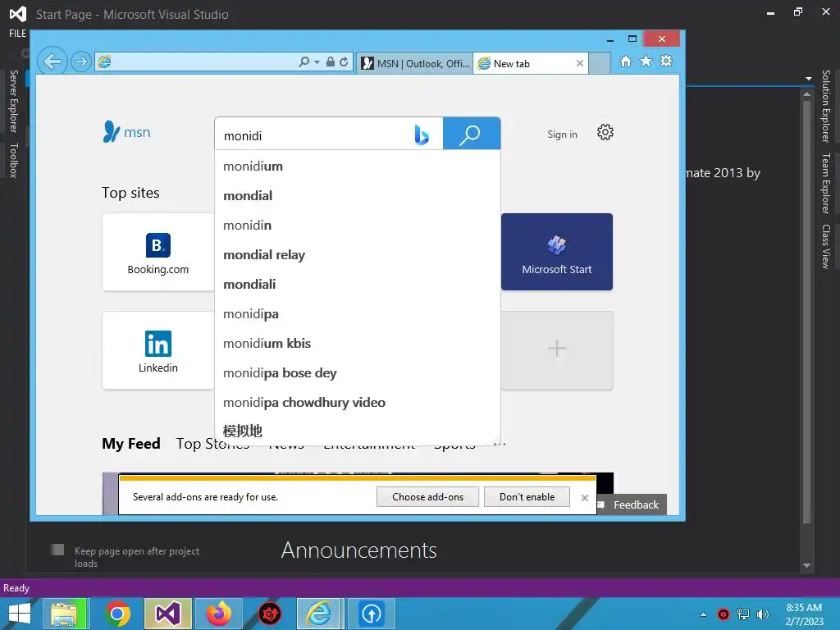Close the New tab tab
Image resolution: width=840 pixels, height=630 pixels.
click(580, 63)
